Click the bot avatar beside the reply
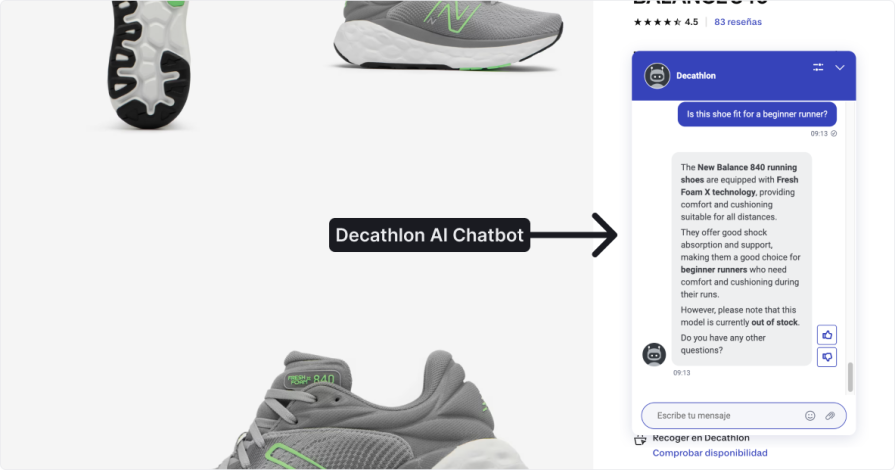Viewport: 895px width, 470px height. click(654, 354)
